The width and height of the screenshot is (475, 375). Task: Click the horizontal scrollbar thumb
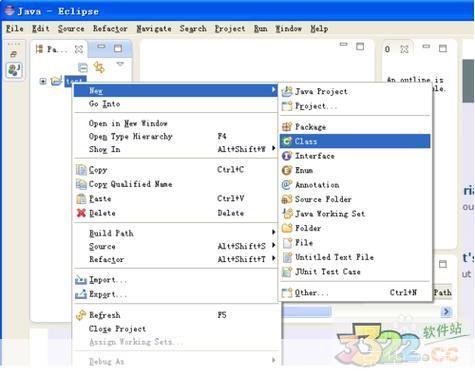click(x=307, y=312)
